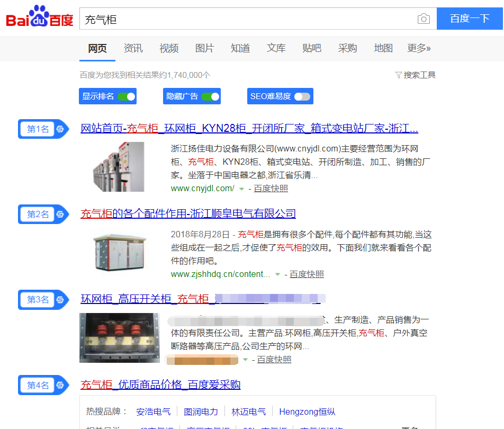Screen dimensions: 504x429
Task: Select the 网页 tab
Action: pyautogui.click(x=97, y=48)
